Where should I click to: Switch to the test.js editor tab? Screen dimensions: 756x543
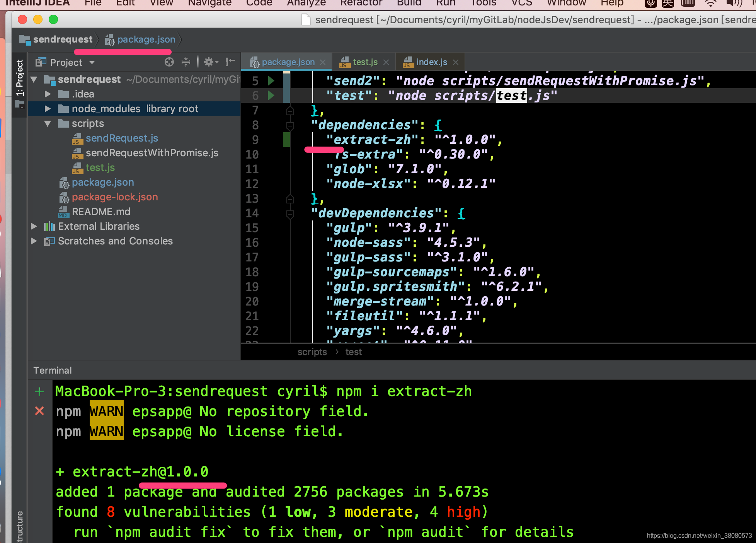point(365,62)
